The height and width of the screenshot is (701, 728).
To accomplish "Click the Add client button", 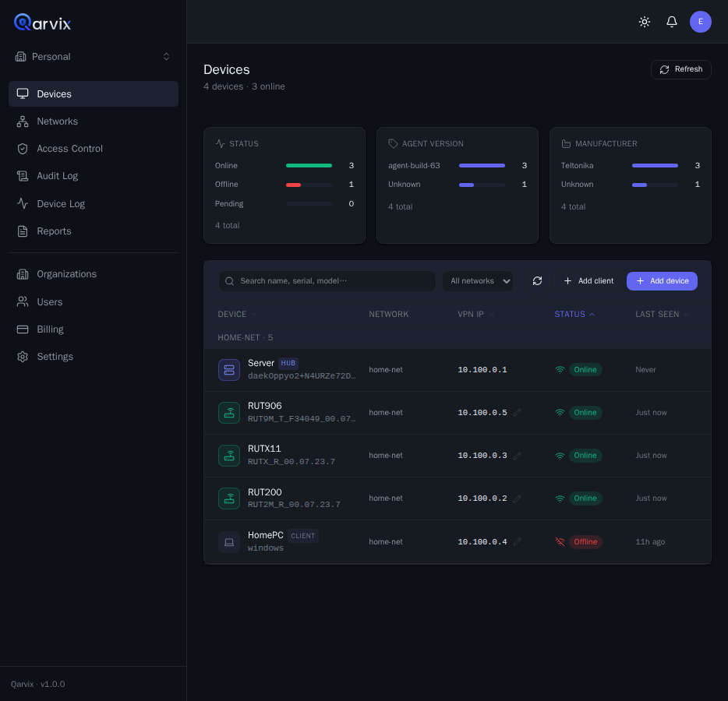I will click(588, 280).
